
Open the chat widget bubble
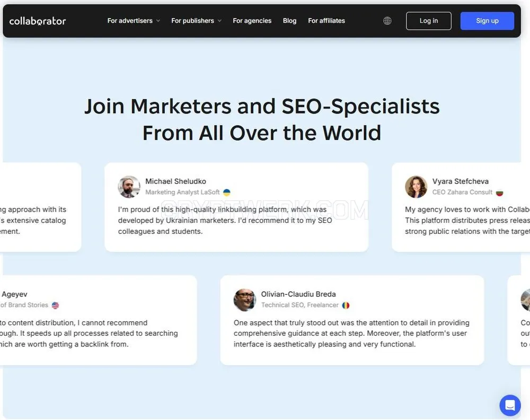[x=510, y=405]
